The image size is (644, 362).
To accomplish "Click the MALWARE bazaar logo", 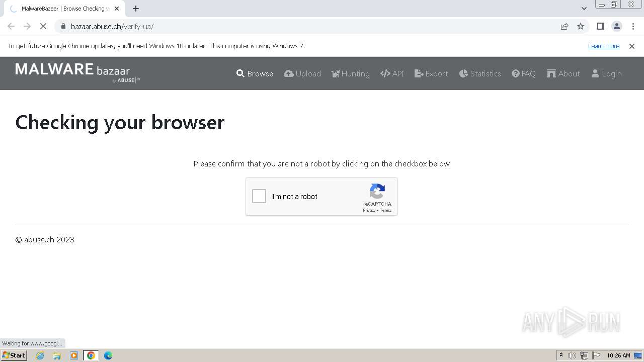I will (x=77, y=72).
